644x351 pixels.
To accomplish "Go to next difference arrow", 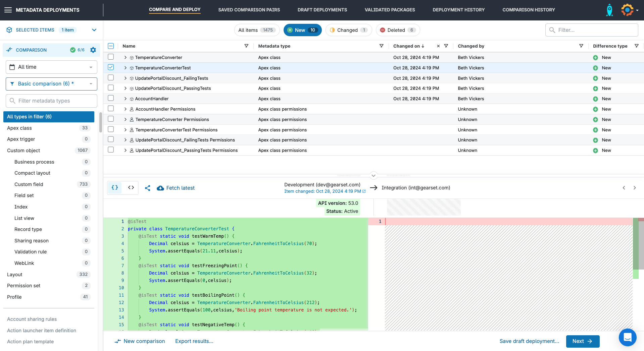I will 635,188.
